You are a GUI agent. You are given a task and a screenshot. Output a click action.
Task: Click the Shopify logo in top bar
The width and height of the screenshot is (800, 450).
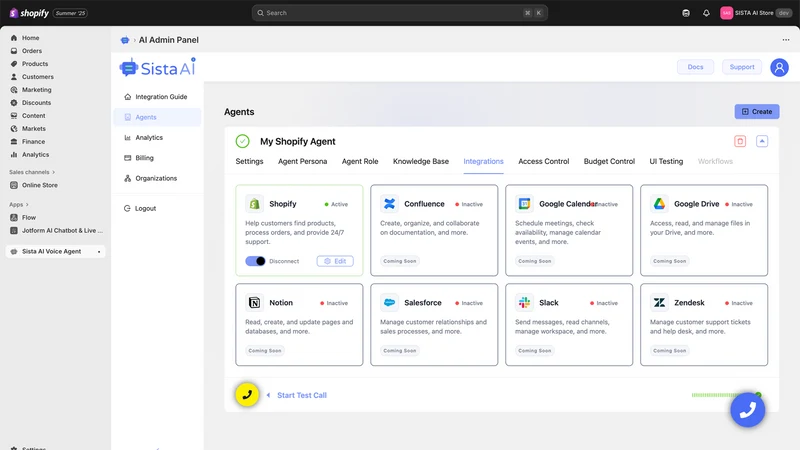click(29, 13)
